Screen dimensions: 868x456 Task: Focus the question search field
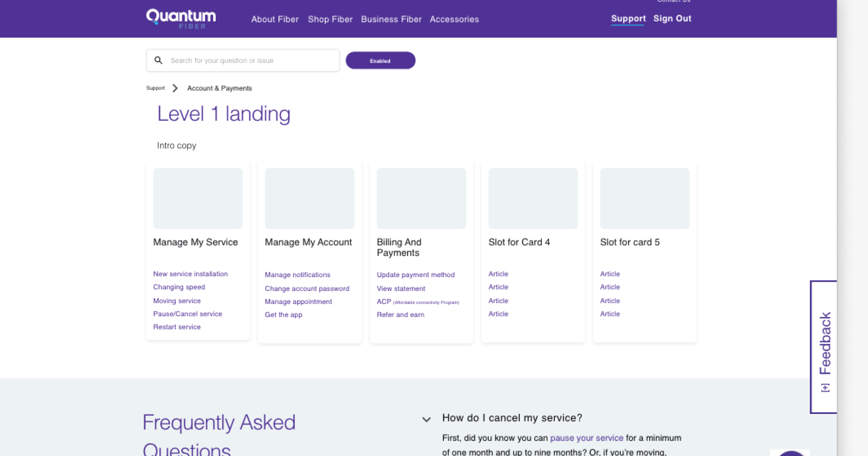pyautogui.click(x=243, y=60)
